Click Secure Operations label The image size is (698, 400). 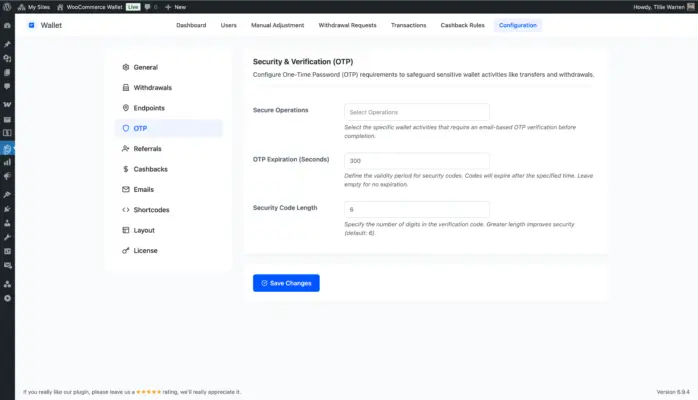280,110
